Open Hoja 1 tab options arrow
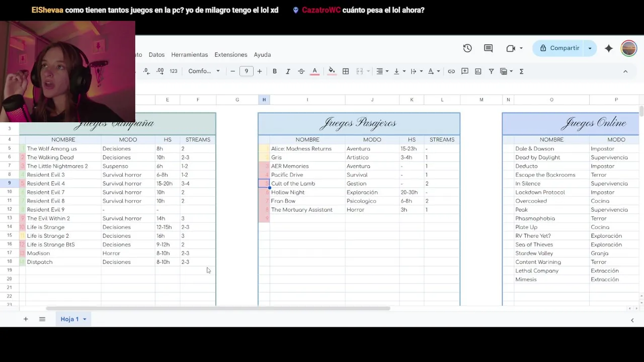Image resolution: width=644 pixels, height=362 pixels. coord(85,319)
